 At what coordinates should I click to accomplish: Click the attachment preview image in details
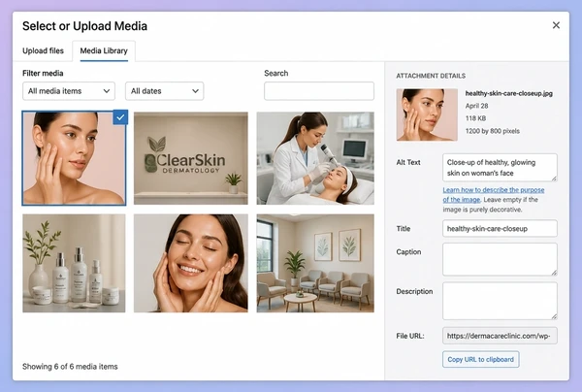coord(427,114)
